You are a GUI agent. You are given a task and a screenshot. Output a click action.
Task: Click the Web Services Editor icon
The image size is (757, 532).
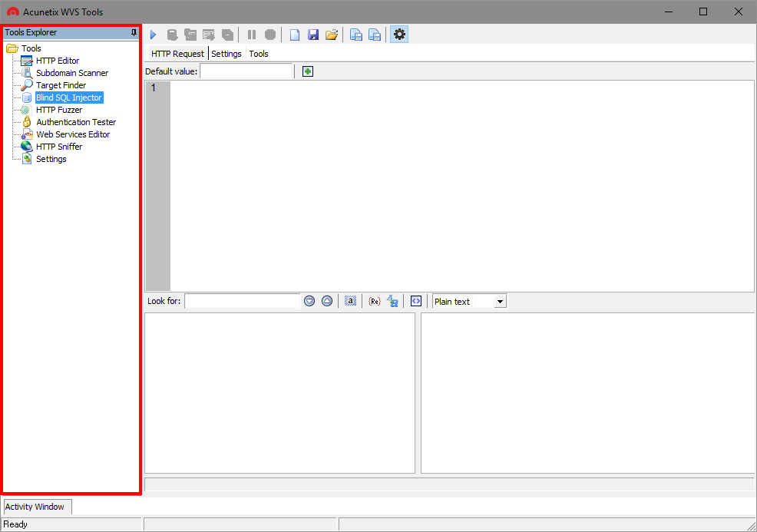[x=27, y=134]
